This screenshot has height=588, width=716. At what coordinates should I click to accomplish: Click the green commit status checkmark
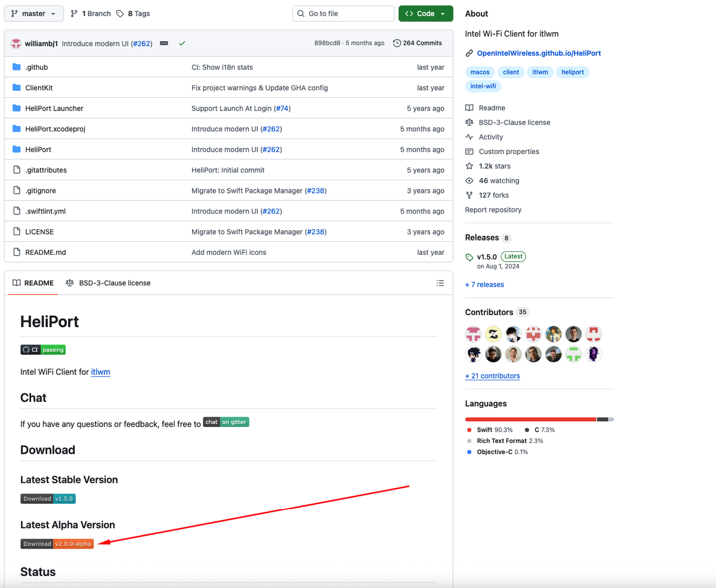click(x=182, y=44)
